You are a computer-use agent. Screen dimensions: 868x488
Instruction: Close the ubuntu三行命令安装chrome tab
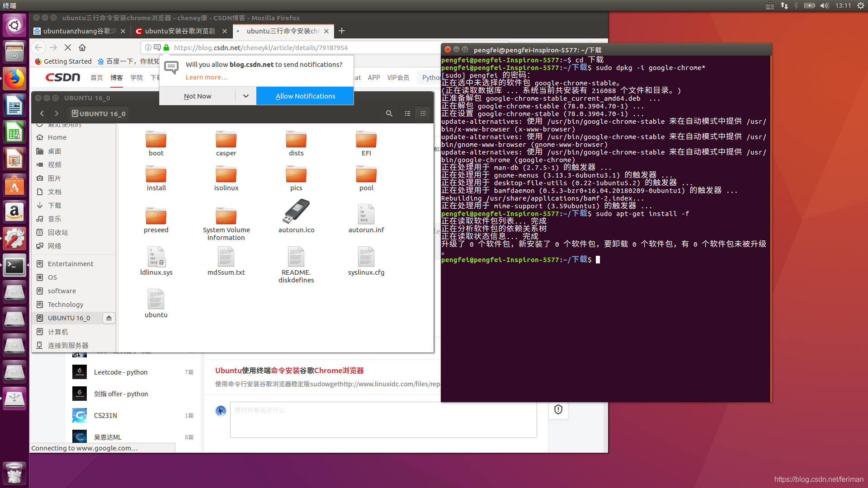(x=326, y=31)
